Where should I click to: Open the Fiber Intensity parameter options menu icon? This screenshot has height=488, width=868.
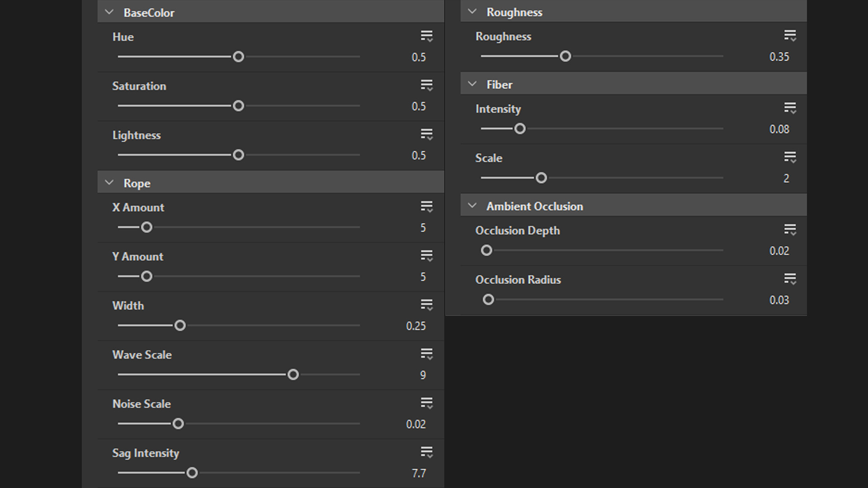(x=790, y=108)
